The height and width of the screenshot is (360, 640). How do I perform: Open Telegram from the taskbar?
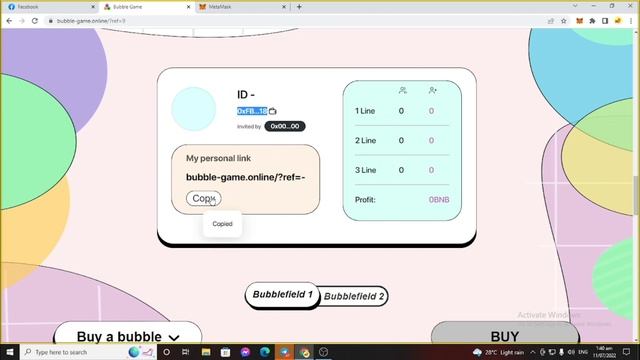pyautogui.click(x=284, y=352)
